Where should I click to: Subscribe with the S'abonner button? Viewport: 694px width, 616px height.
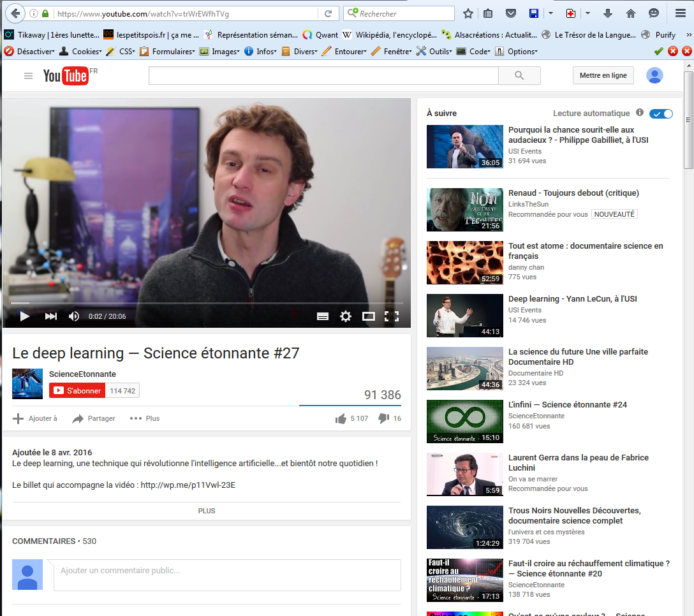(x=77, y=391)
